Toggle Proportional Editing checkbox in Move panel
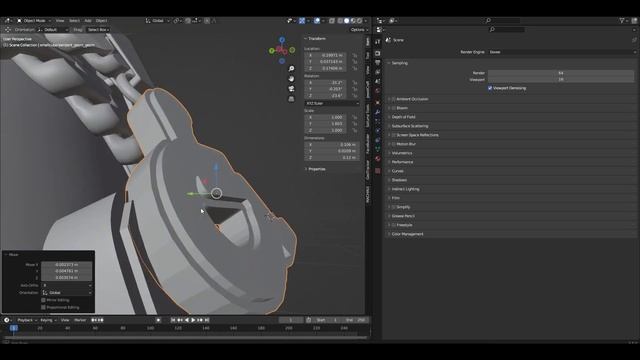The height and width of the screenshot is (360, 640). 43,307
